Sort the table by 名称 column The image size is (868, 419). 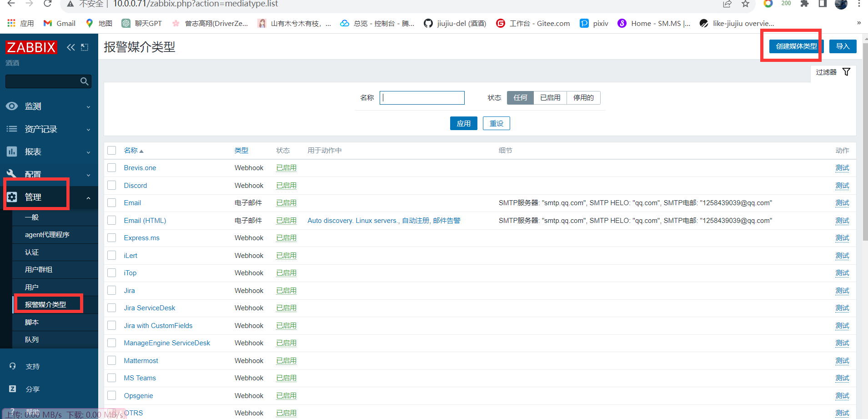tap(134, 151)
